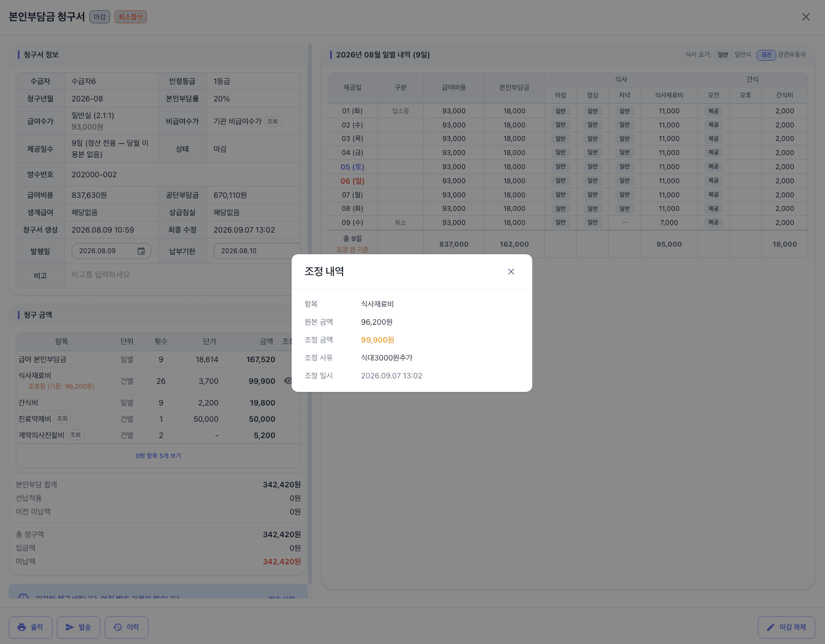Select the 경관 meal display badge
The width and height of the screenshot is (825, 644).
766,55
